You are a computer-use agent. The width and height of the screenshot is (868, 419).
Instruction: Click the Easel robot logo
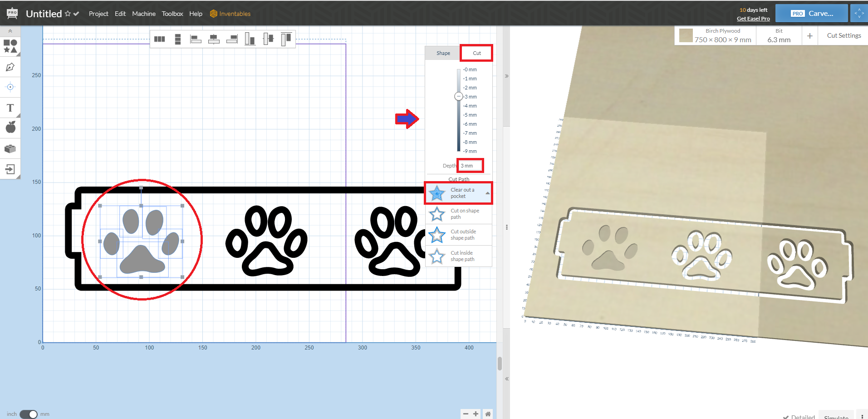tap(12, 14)
